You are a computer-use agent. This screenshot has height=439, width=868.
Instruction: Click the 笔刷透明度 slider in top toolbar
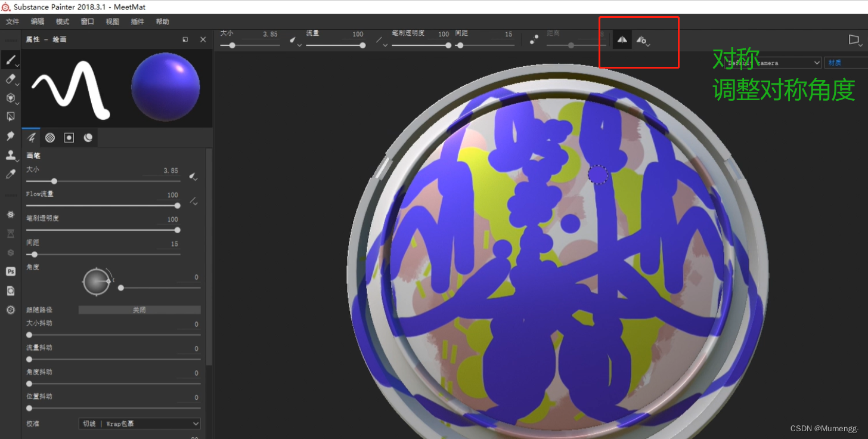421,45
